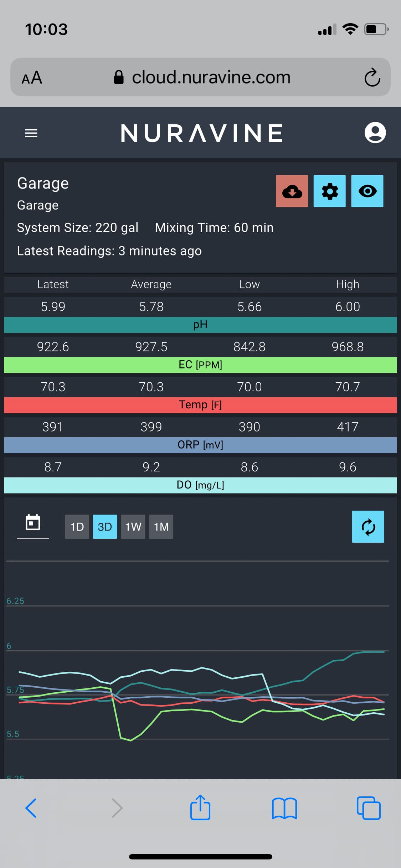The image size is (401, 868).
Task: Tap the cloud.nuravine.com address field
Action: (200, 77)
